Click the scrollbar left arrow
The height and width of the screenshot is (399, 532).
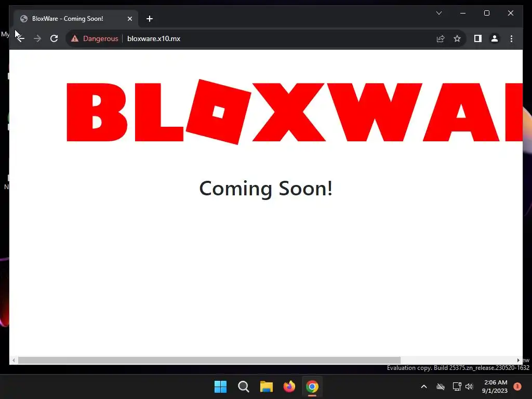[14, 360]
